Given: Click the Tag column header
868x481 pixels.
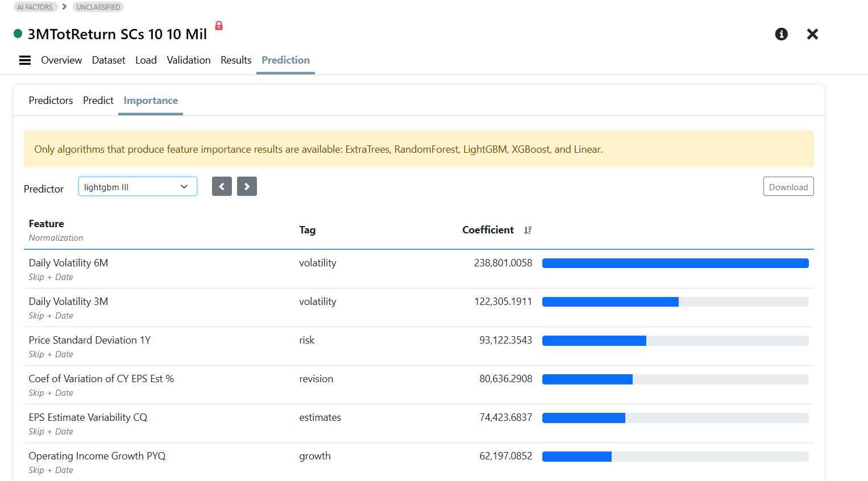Looking at the screenshot, I should 308,230.
